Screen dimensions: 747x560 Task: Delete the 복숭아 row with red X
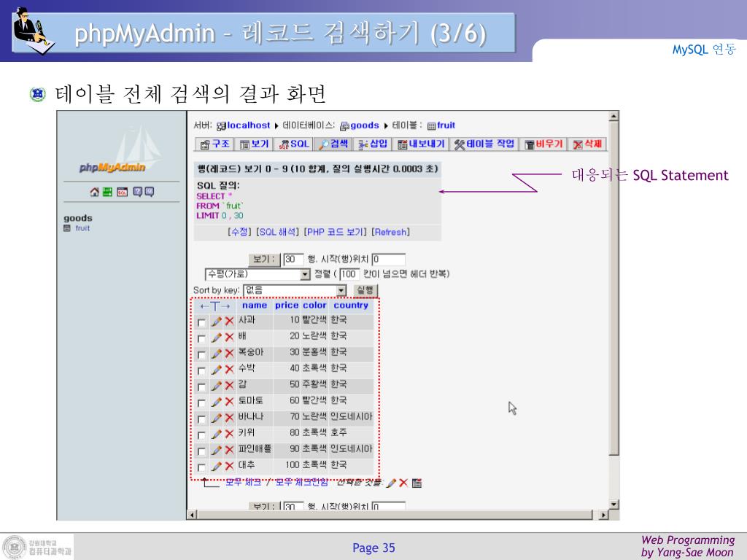tap(230, 354)
